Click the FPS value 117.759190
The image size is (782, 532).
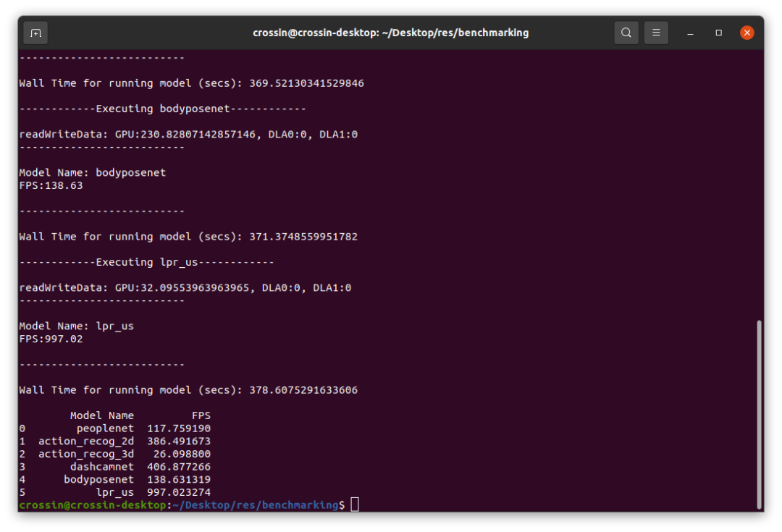pos(179,428)
